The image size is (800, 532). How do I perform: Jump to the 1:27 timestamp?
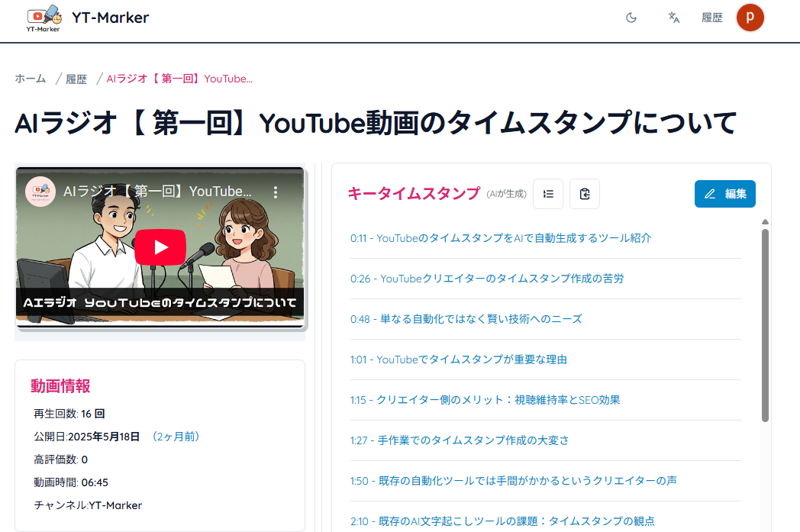click(x=460, y=440)
